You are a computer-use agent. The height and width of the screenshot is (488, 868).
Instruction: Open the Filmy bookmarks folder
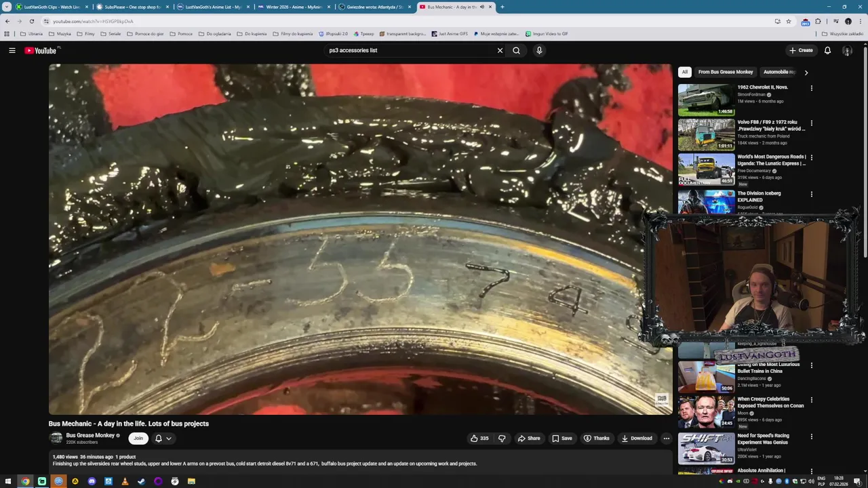85,33
